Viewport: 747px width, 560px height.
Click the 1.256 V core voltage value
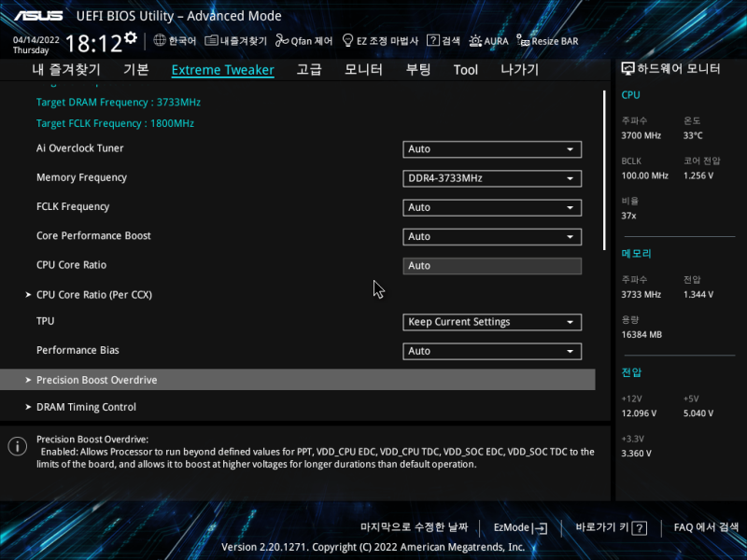[698, 175]
